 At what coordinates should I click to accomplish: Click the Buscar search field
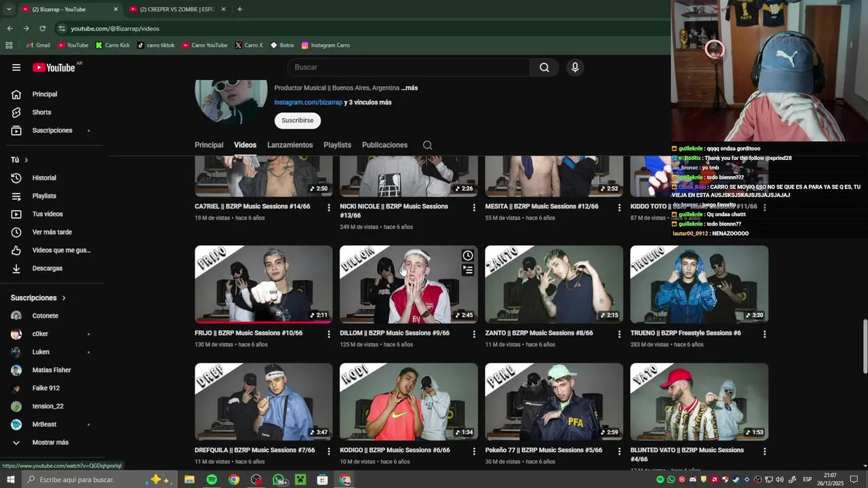409,67
